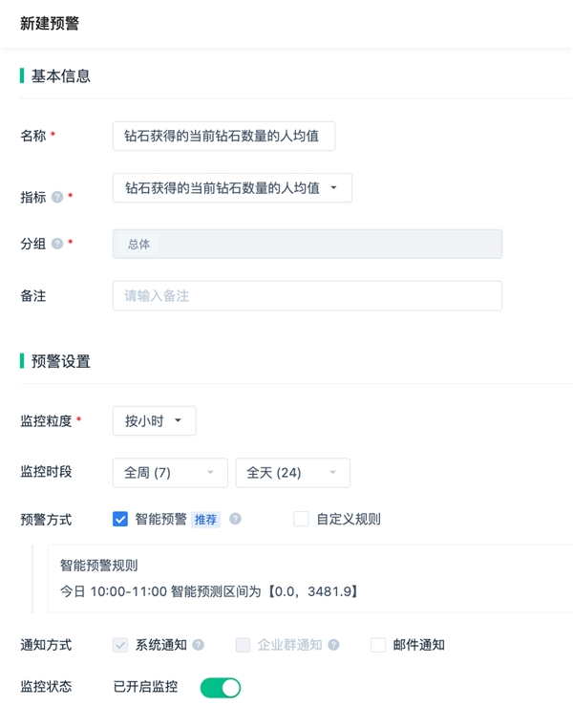Image resolution: width=573 pixels, height=728 pixels.
Task: Click the 名称 name input field
Action: [x=223, y=137]
